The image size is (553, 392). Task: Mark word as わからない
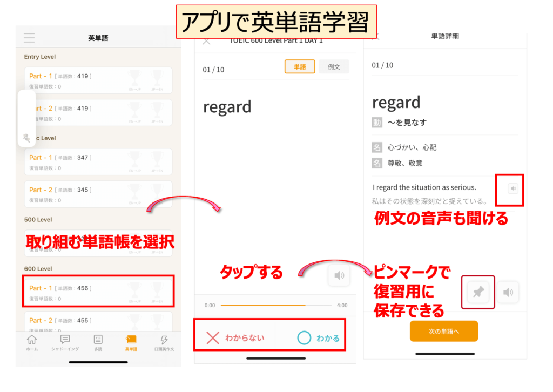pos(235,338)
